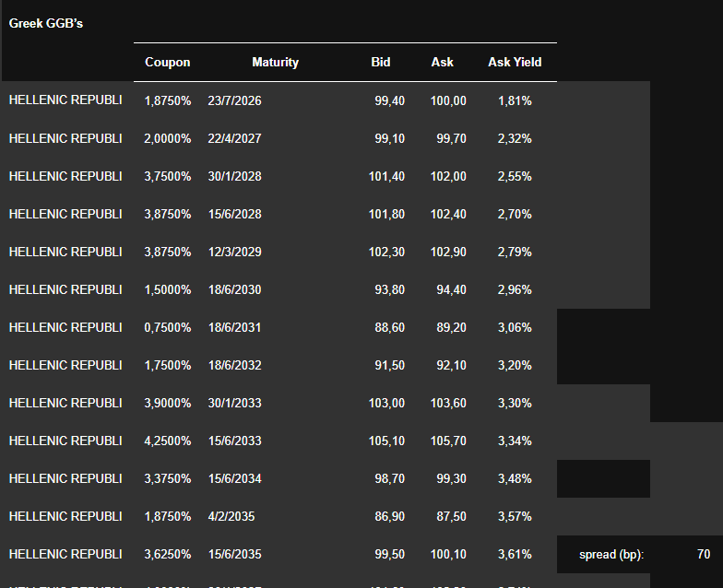Click ask value 102,90

coord(448,253)
